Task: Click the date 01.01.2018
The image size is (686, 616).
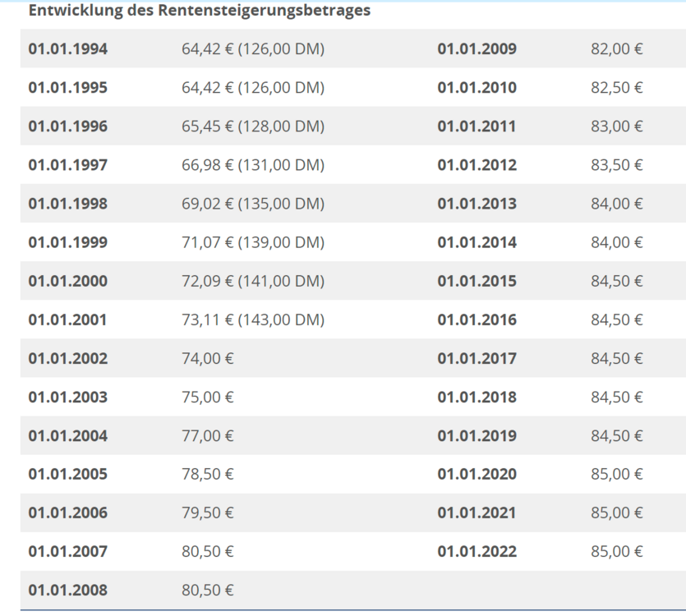Action: [477, 398]
